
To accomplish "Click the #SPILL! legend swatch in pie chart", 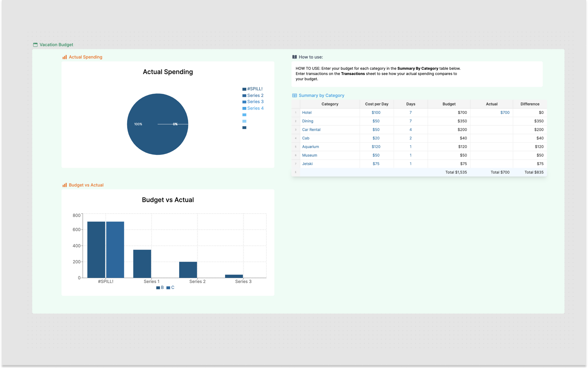I will tap(244, 89).
